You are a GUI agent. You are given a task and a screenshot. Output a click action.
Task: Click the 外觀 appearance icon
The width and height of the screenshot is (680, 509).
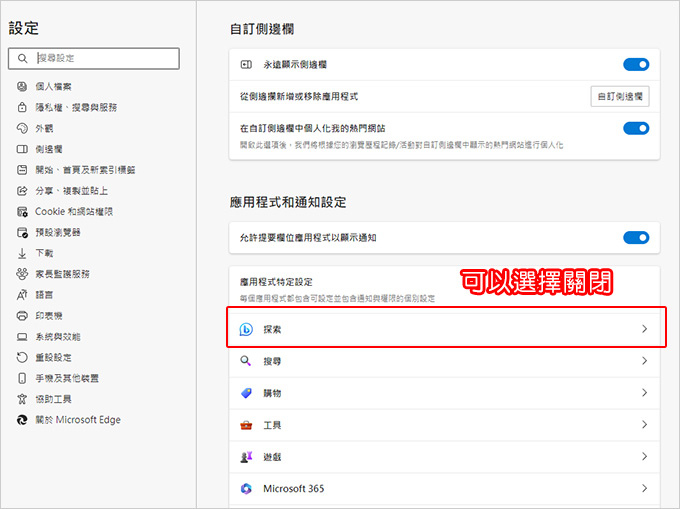(22, 128)
